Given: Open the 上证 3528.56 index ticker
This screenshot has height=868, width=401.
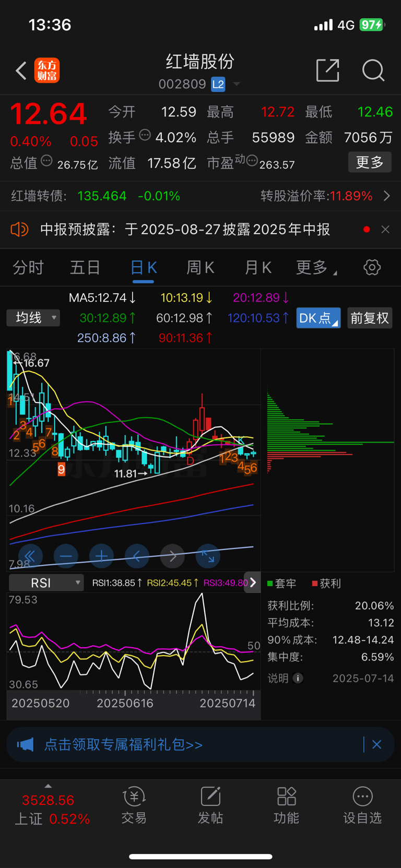Looking at the screenshot, I should click(x=52, y=809).
